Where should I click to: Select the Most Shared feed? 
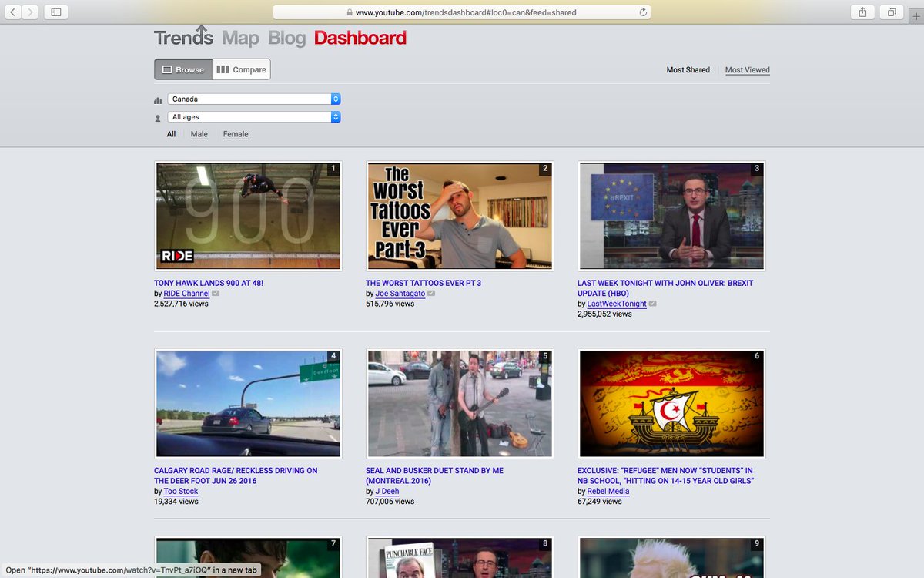[688, 70]
